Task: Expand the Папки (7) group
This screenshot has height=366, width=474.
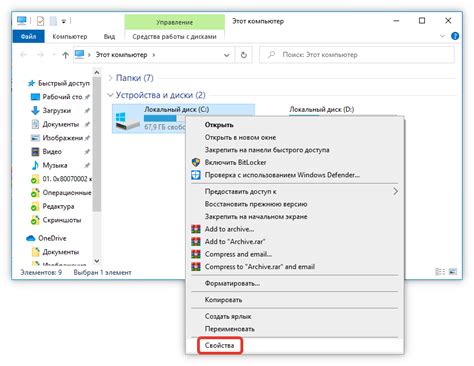Action: [110, 78]
